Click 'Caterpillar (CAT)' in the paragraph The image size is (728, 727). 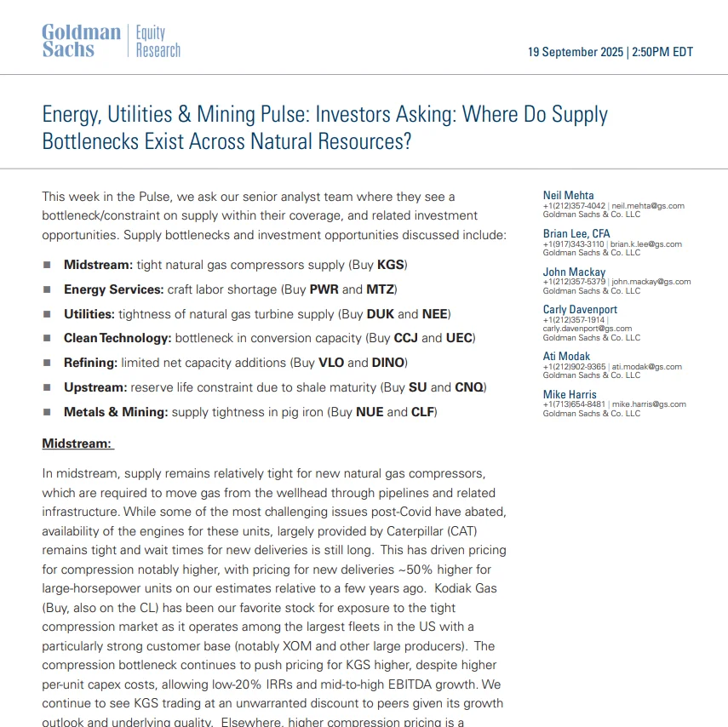click(x=432, y=531)
